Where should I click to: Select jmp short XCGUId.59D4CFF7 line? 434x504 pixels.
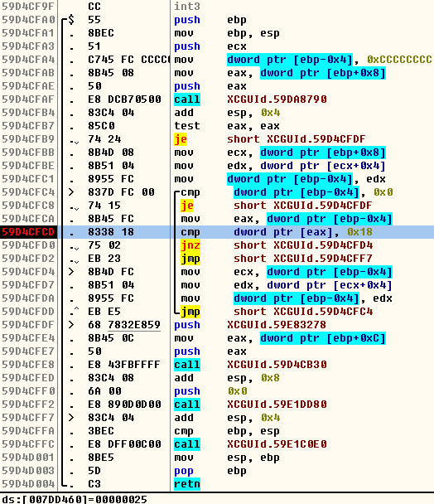pyautogui.click(x=277, y=259)
